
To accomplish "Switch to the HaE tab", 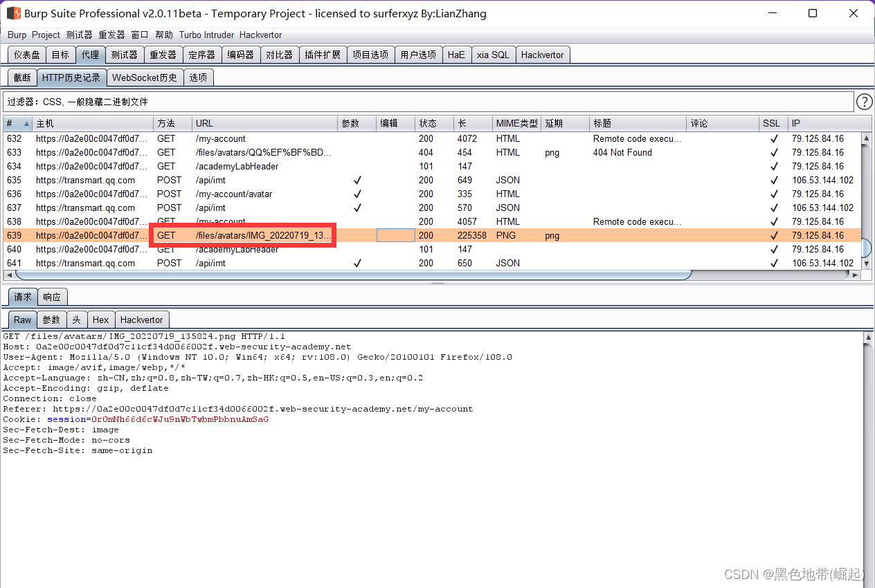I will [456, 55].
